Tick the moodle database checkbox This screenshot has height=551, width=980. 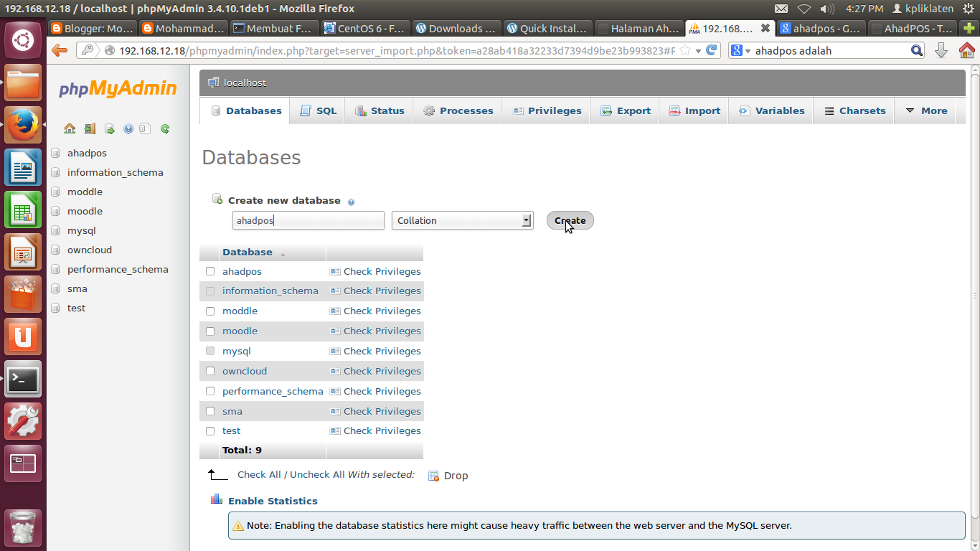tap(210, 331)
